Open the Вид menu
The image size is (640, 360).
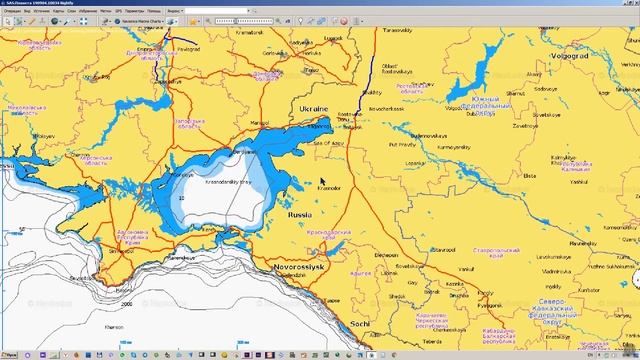click(27, 11)
